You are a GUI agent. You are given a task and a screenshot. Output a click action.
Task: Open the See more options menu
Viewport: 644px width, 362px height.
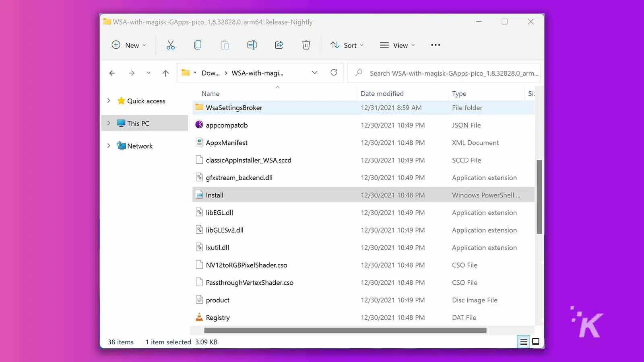tap(435, 45)
